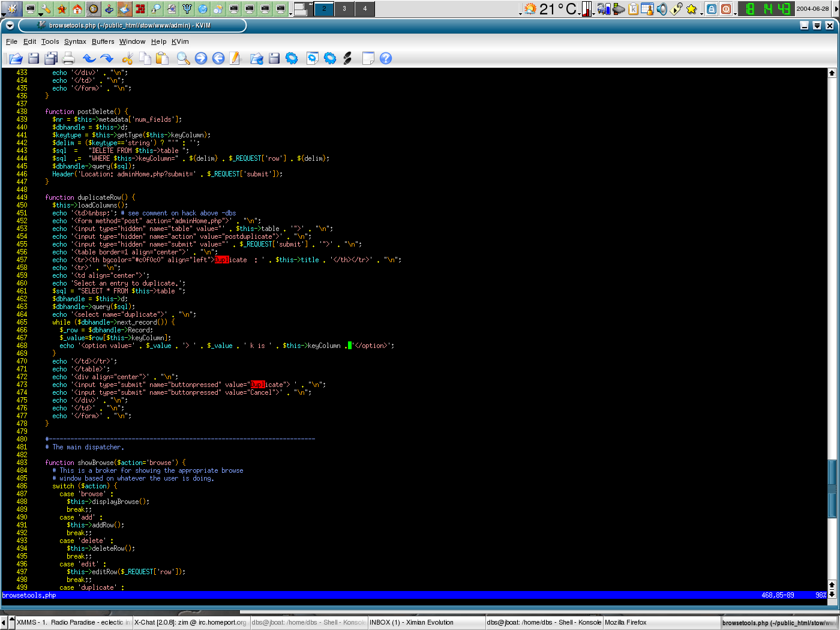
Task: Run script using first blue gear icon
Action: (292, 58)
